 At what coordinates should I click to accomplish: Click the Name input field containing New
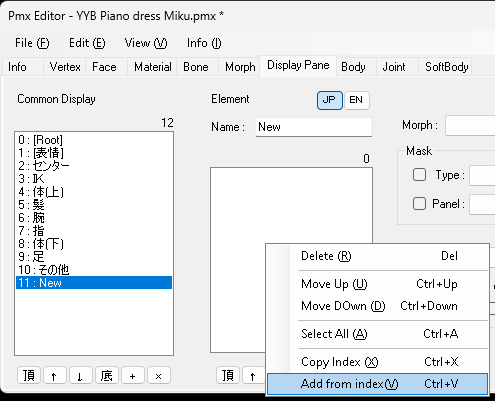pyautogui.click(x=314, y=127)
